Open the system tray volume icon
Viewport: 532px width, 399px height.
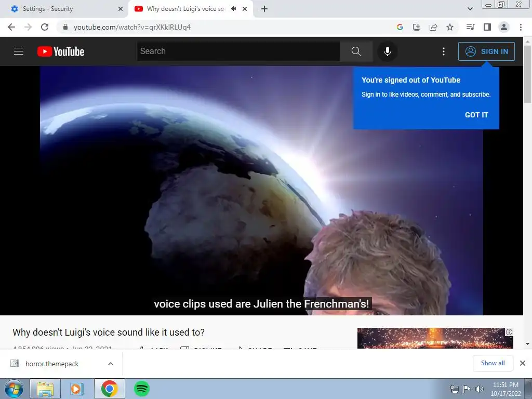tap(480, 389)
